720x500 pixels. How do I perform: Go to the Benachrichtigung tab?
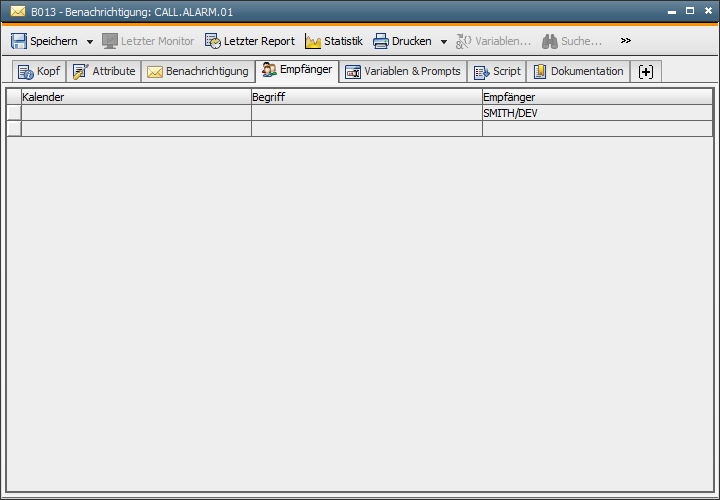(198, 71)
